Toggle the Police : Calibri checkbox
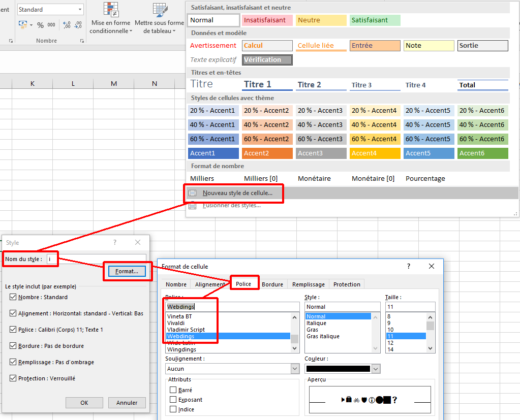This screenshot has height=420, width=520. pyautogui.click(x=13, y=330)
